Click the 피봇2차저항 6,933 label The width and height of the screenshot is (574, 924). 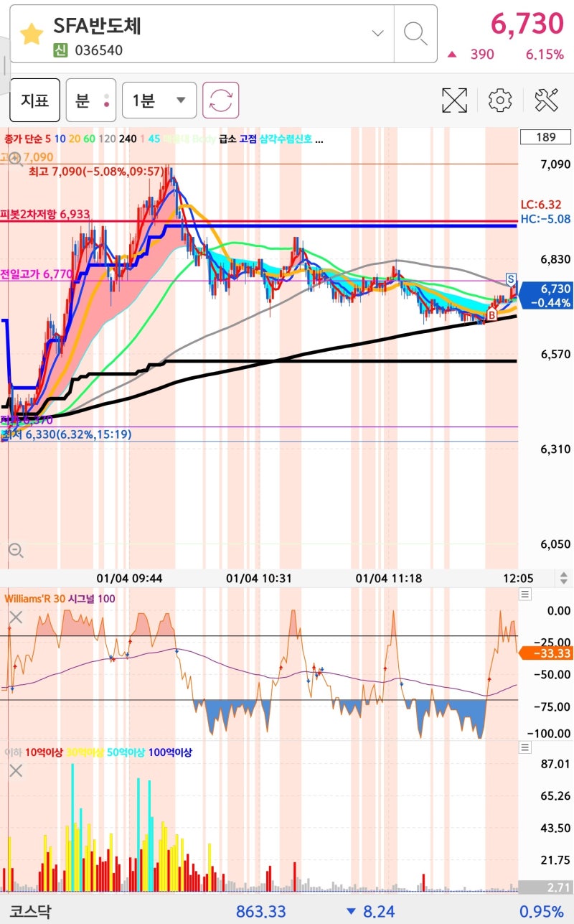(45, 214)
